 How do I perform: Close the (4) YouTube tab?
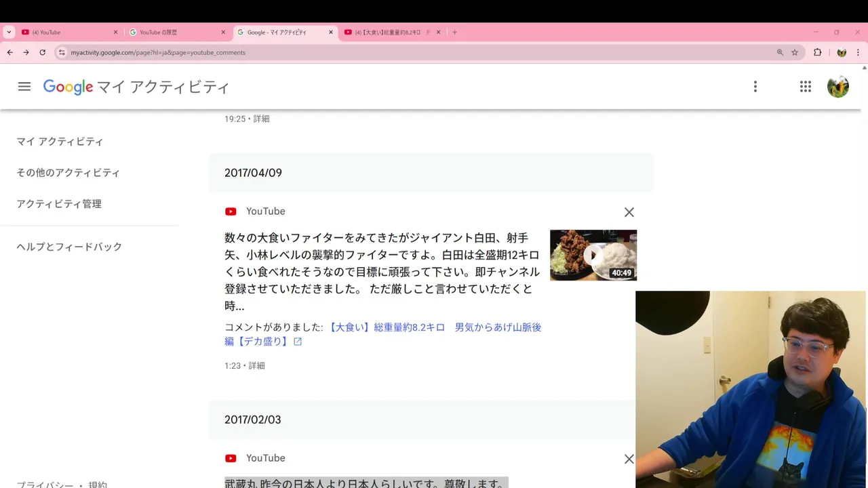[x=115, y=32]
